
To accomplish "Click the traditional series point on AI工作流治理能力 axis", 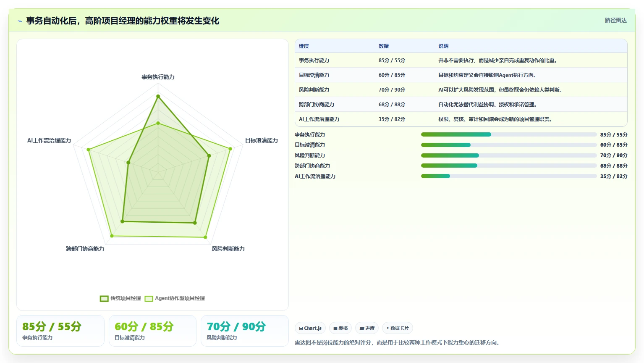I will point(128,163).
